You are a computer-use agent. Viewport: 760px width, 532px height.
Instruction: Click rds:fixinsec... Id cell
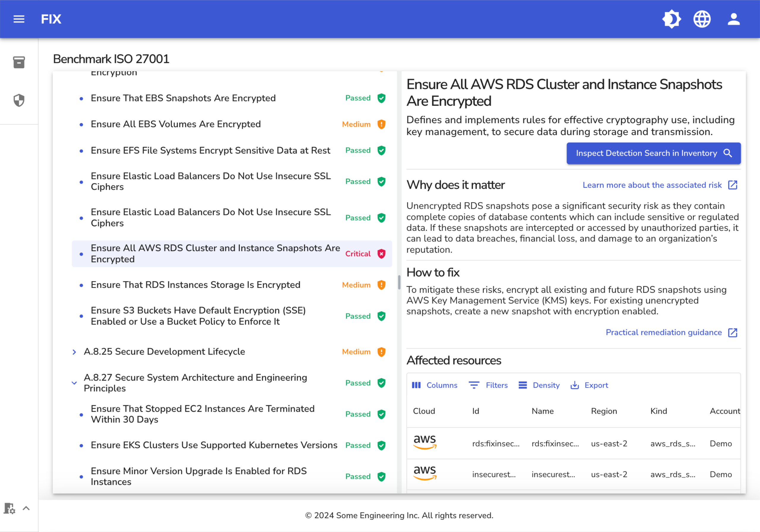(x=496, y=444)
